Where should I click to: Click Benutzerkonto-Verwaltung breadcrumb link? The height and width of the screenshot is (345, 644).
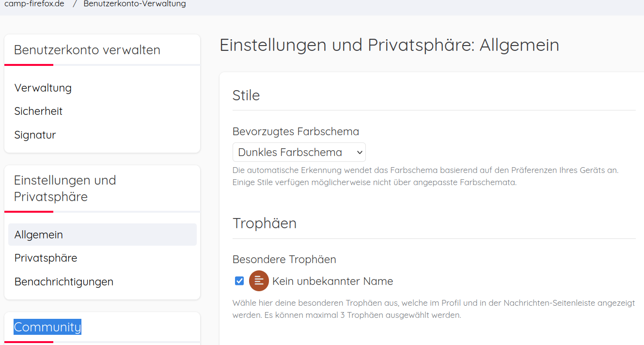pos(135,4)
